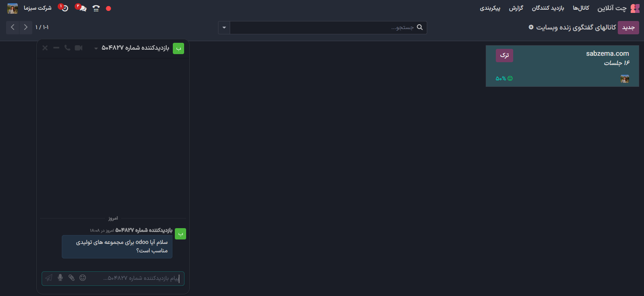Start voice message with microphone icon
644x296 pixels.
point(60,278)
